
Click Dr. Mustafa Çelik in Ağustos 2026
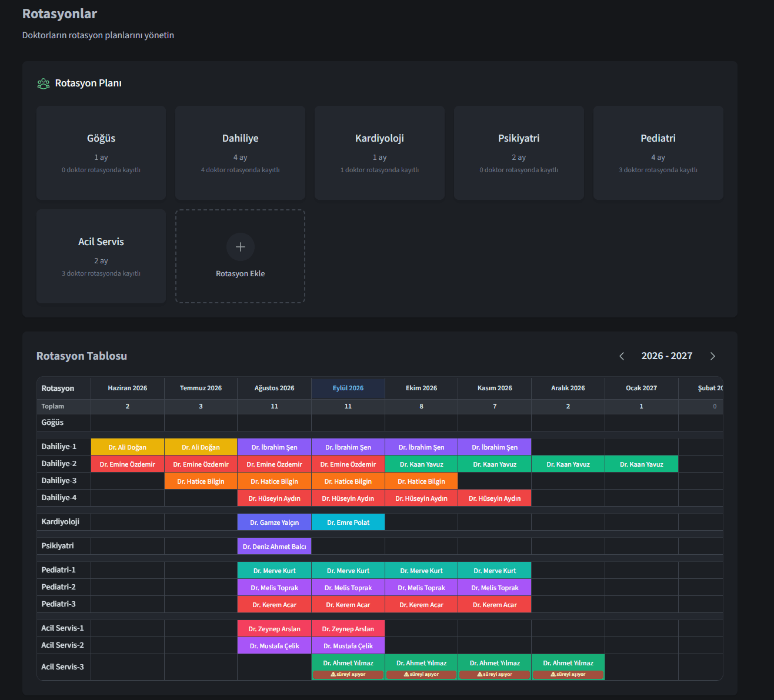tap(274, 646)
